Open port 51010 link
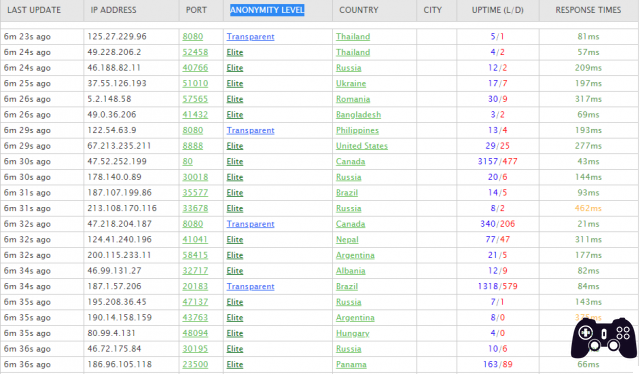 click(x=195, y=83)
